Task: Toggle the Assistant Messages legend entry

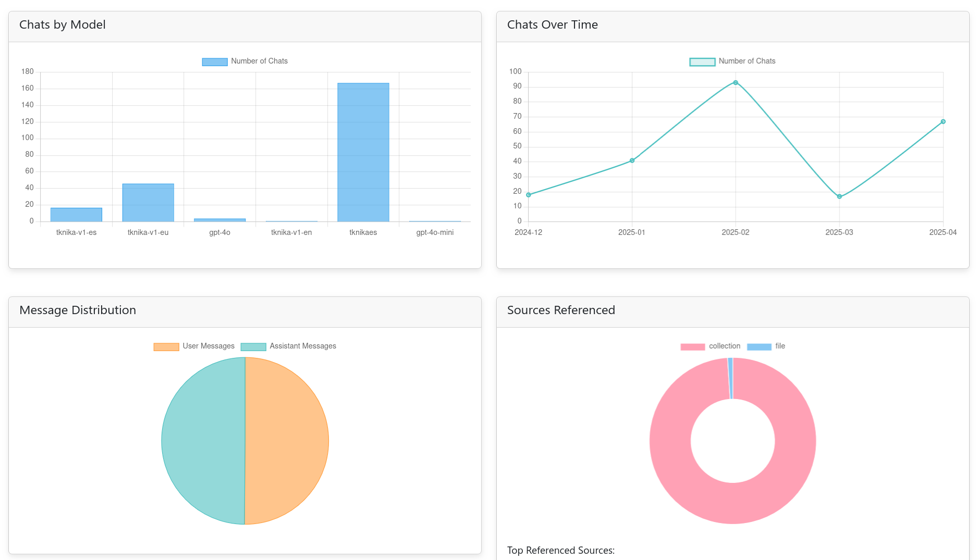Action: click(x=288, y=346)
